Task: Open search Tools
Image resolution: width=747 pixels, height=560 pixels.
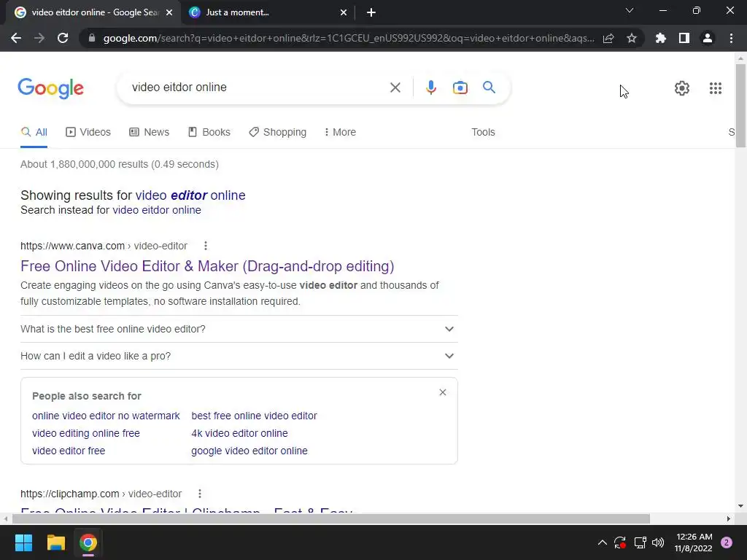Action: (x=483, y=133)
